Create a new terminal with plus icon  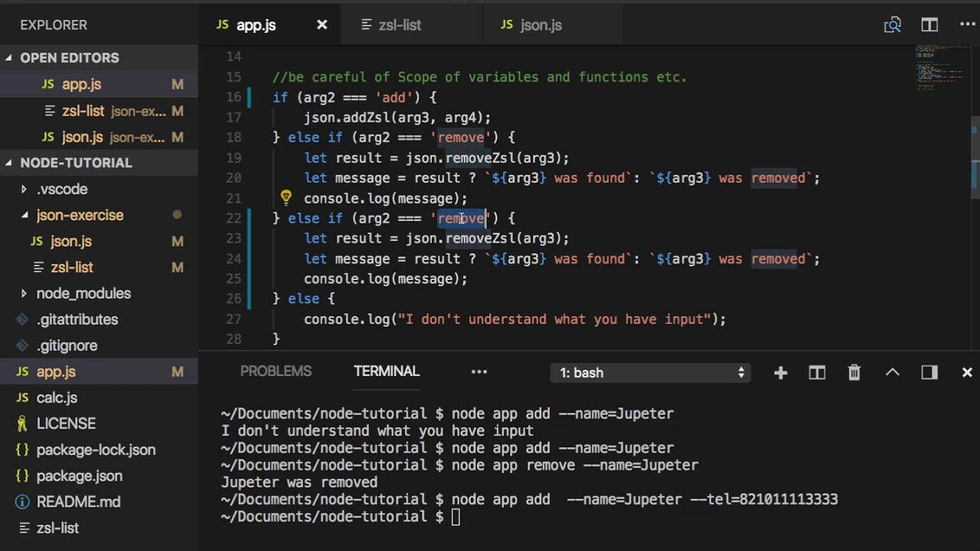[x=780, y=373]
